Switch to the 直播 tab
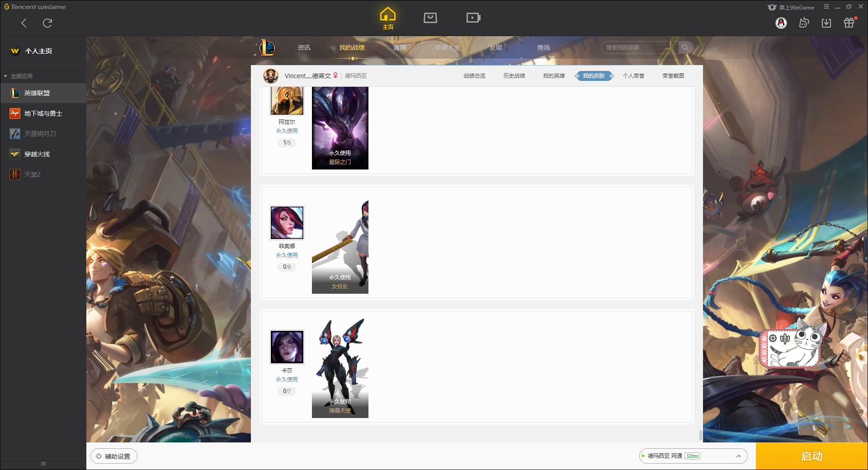The height and width of the screenshot is (470, 868). click(x=400, y=47)
